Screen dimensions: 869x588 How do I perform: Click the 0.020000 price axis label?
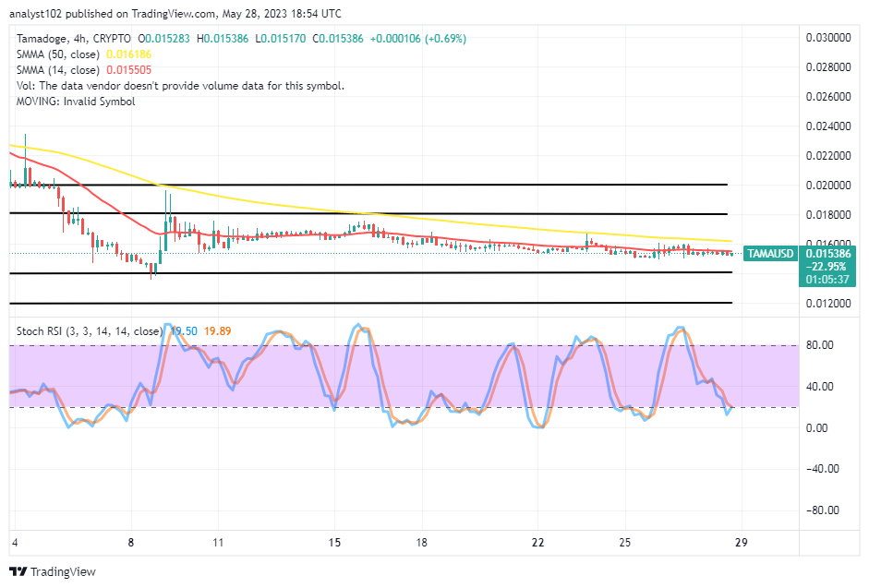tap(828, 186)
